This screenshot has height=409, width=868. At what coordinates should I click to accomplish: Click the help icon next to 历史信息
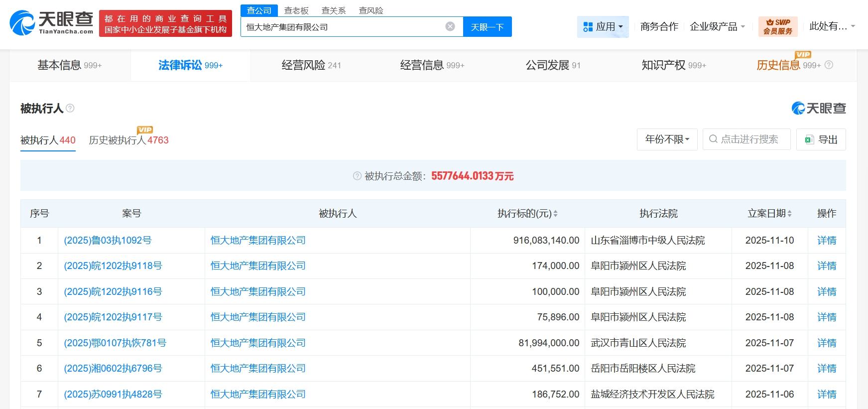(x=829, y=65)
